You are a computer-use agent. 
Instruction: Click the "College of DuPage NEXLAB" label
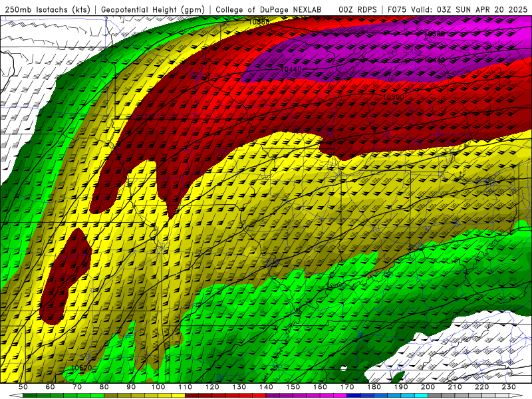pyautogui.click(x=269, y=10)
